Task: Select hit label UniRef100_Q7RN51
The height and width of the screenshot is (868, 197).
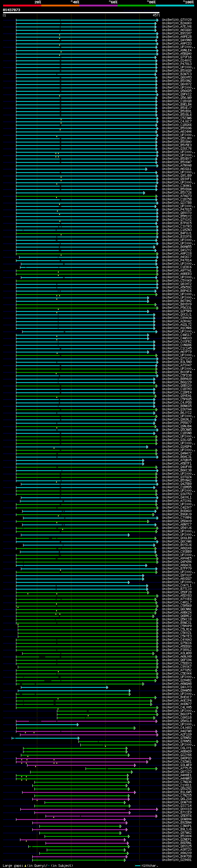Action: pos(177,741)
